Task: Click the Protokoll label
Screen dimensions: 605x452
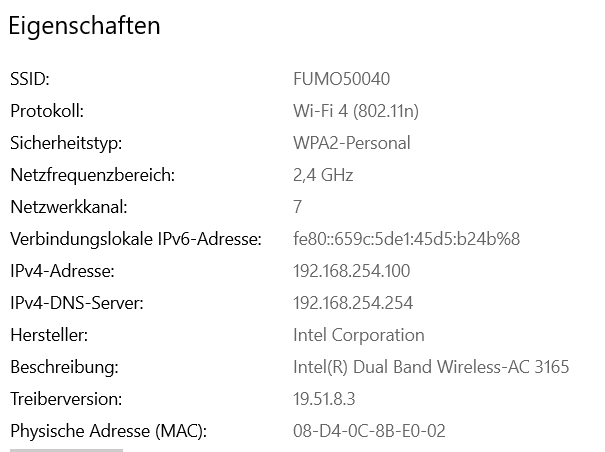Action: tap(47, 111)
